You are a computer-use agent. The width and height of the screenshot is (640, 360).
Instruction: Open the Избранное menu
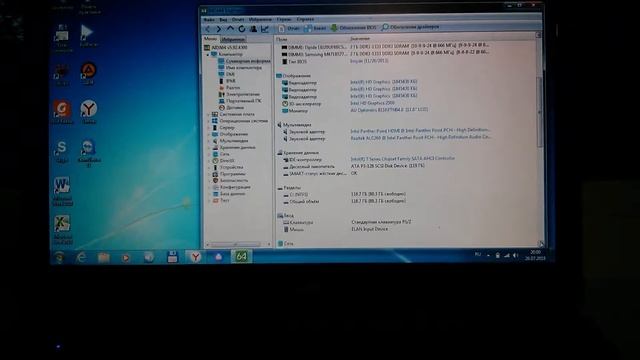(260, 19)
